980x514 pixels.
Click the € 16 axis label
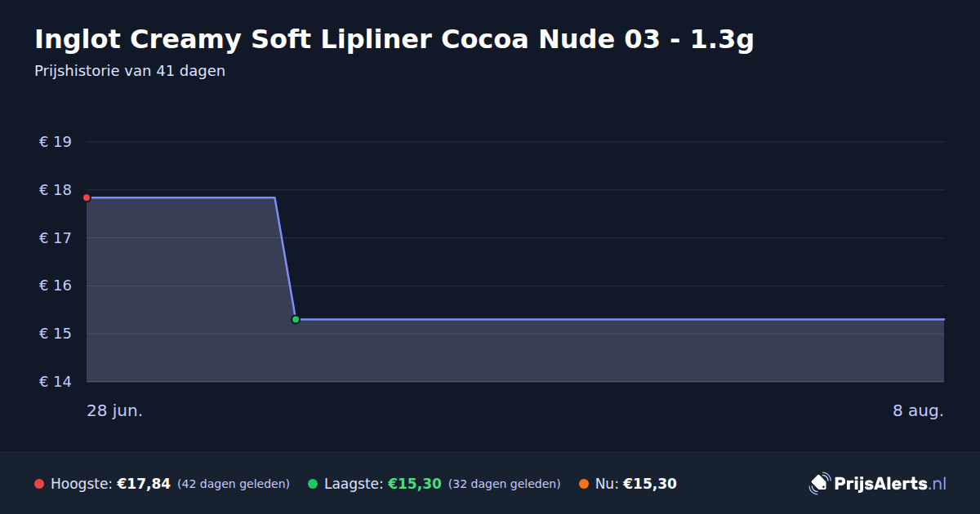tap(56, 286)
